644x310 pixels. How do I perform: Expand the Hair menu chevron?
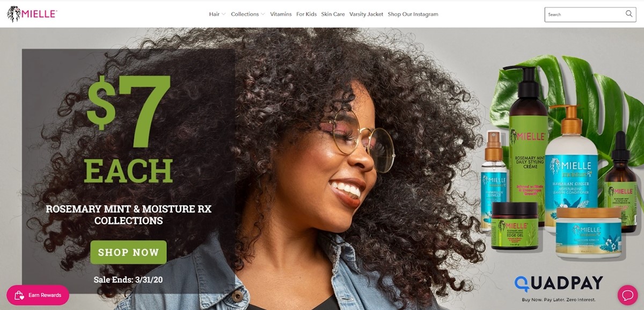point(223,14)
